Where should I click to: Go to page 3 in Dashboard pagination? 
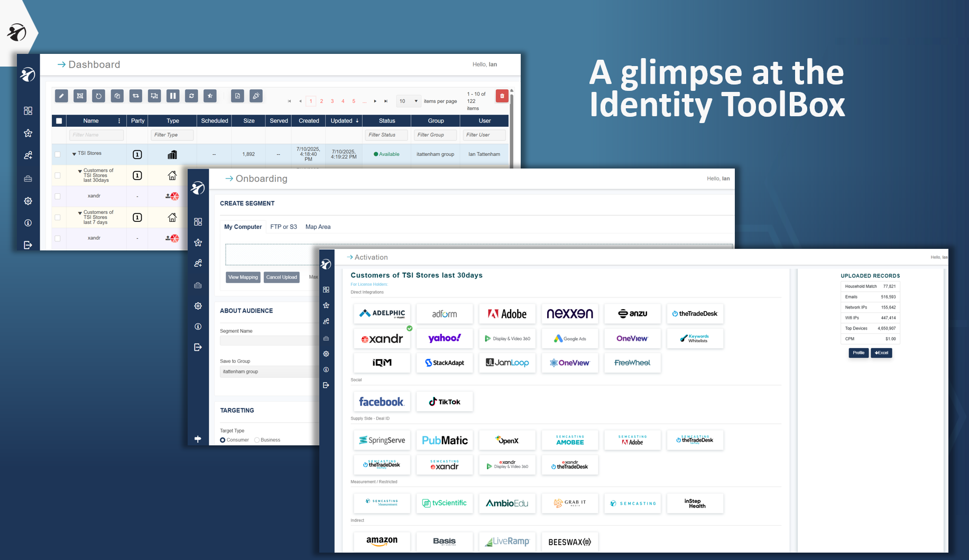click(x=332, y=101)
